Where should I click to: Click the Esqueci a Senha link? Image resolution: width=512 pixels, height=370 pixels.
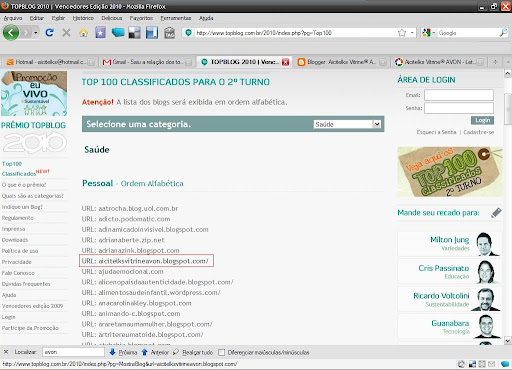pos(436,132)
